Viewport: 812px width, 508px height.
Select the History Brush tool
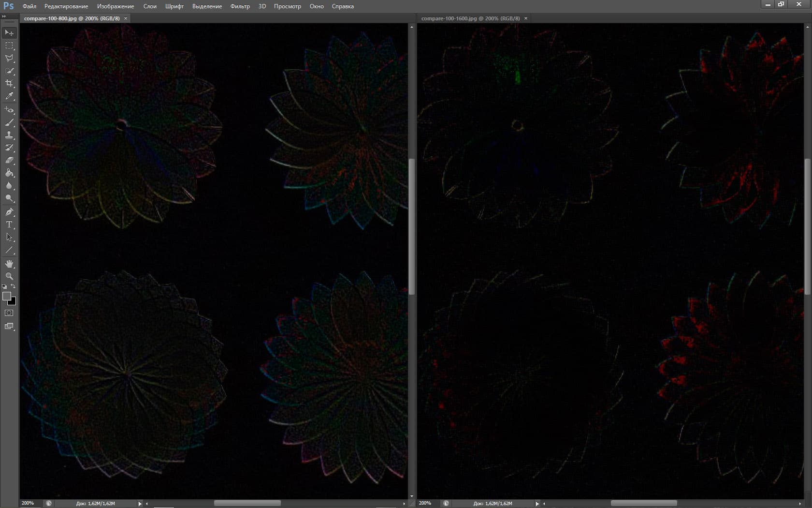(x=9, y=148)
